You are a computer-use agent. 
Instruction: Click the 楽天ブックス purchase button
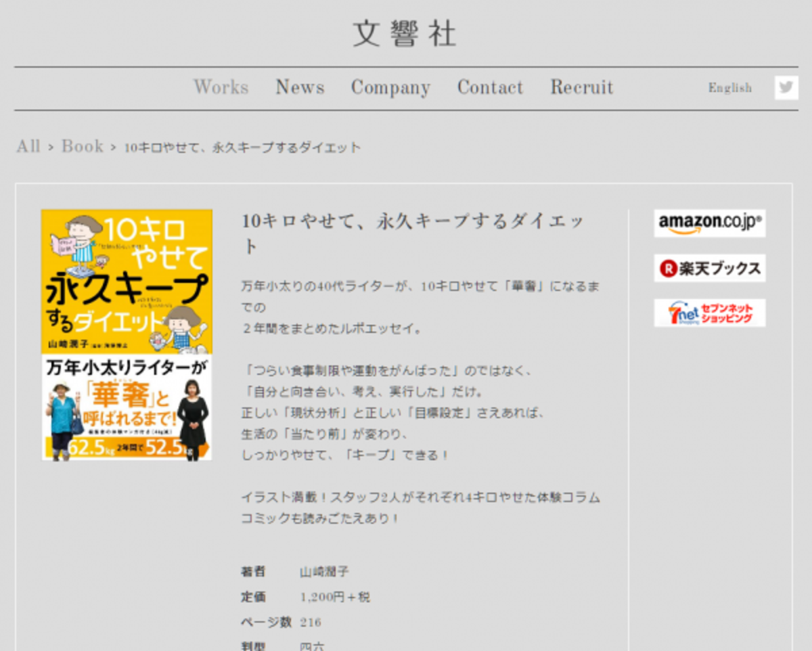pyautogui.click(x=709, y=267)
